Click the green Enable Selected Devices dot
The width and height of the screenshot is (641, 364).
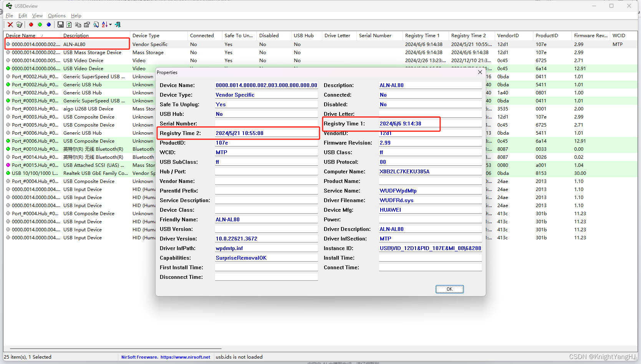pos(40,25)
